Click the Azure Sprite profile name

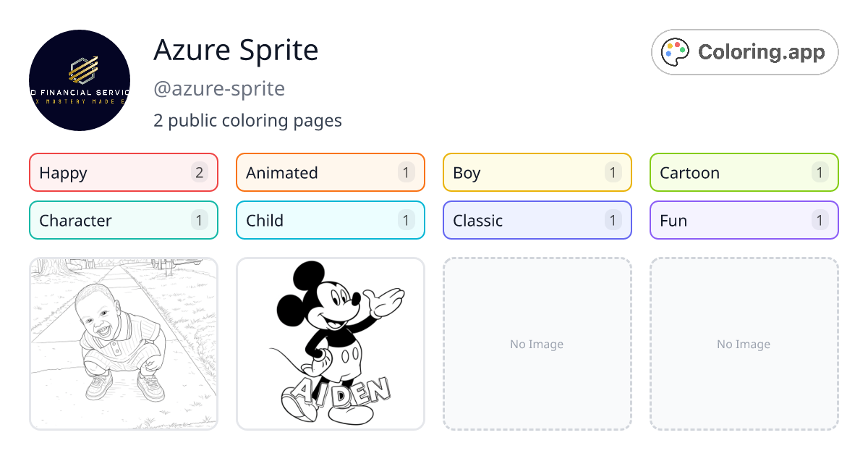236,50
